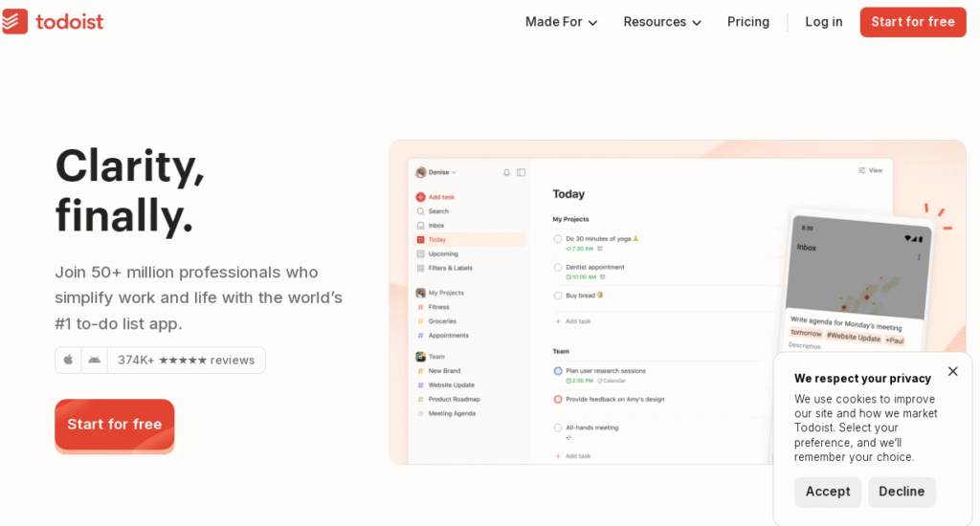This screenshot has width=980, height=526.
Task: Accept cookies in the privacy popup
Action: 828,492
